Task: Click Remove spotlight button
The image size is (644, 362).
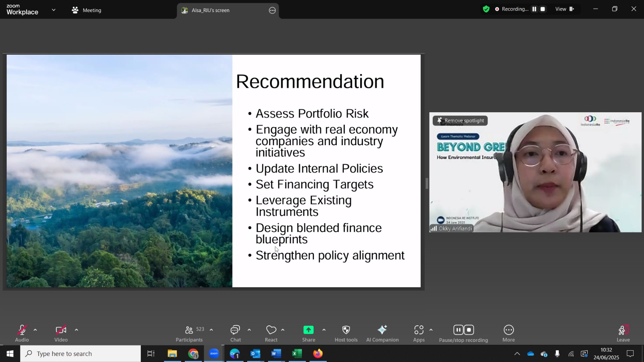Action: tap(460, 121)
